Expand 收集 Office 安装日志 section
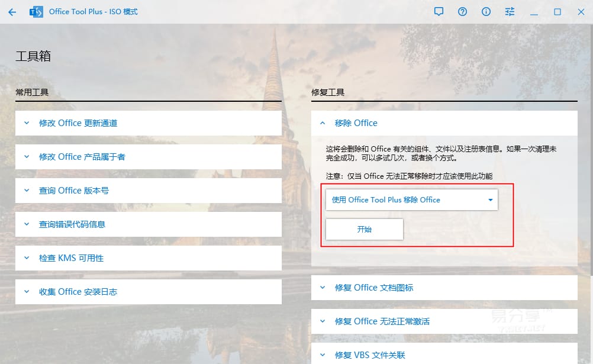The width and height of the screenshot is (593, 364). (x=148, y=292)
